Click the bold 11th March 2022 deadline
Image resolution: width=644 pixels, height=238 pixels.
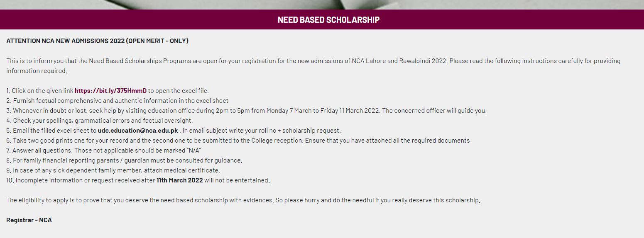click(179, 180)
